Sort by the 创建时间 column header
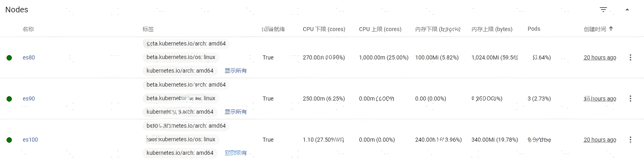 [x=595, y=29]
